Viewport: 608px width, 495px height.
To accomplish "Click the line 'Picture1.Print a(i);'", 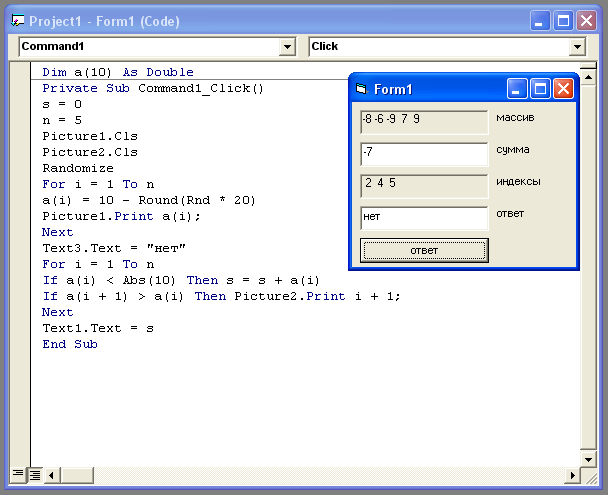I will 121,216.
